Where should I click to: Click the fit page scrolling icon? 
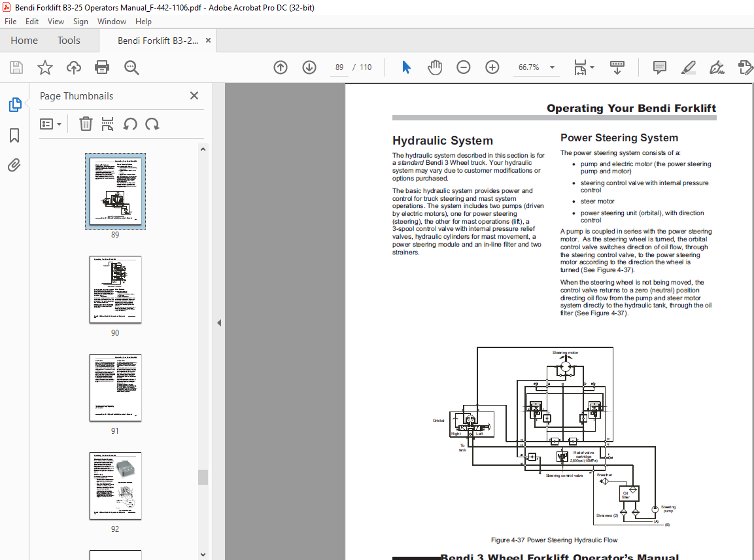pyautogui.click(x=581, y=67)
